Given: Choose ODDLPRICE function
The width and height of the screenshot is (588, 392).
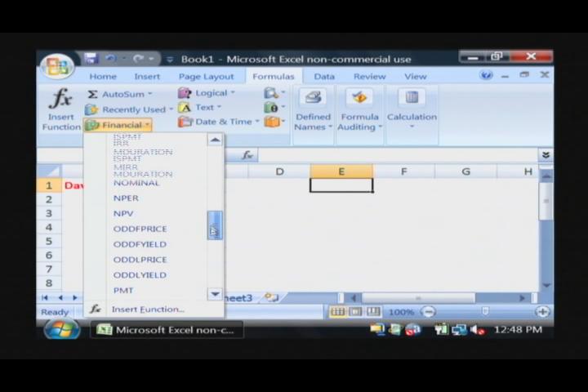Looking at the screenshot, I should pyautogui.click(x=140, y=260).
